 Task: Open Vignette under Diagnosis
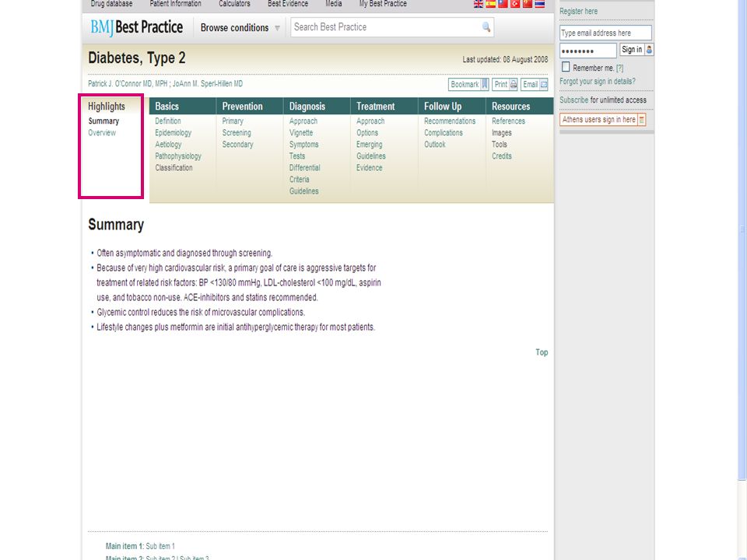(301, 133)
